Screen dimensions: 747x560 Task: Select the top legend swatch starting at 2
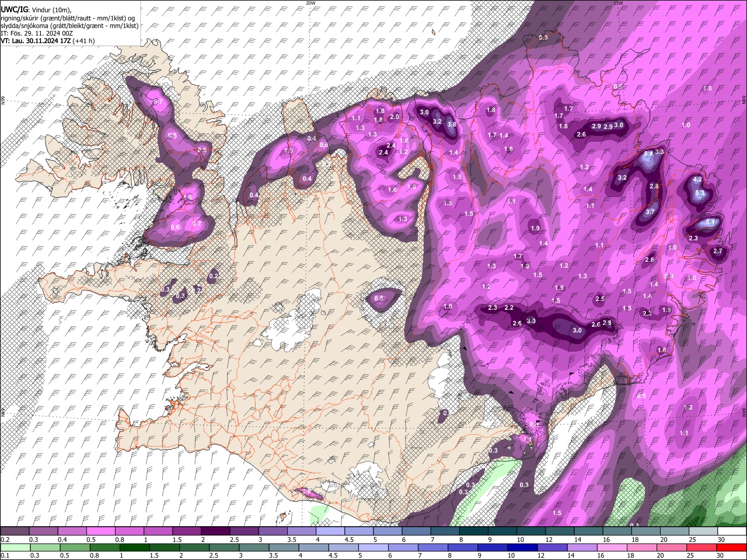coord(215,531)
